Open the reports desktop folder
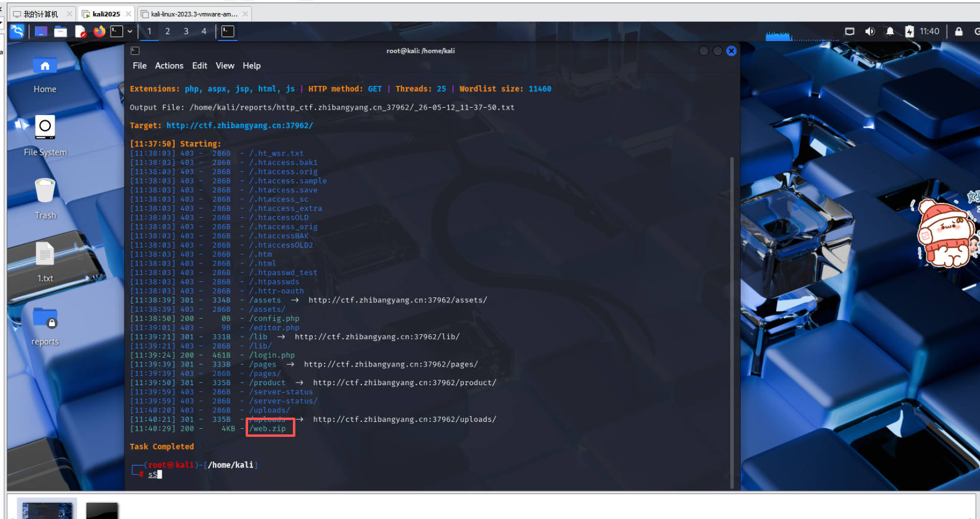980x519 pixels. (x=45, y=326)
